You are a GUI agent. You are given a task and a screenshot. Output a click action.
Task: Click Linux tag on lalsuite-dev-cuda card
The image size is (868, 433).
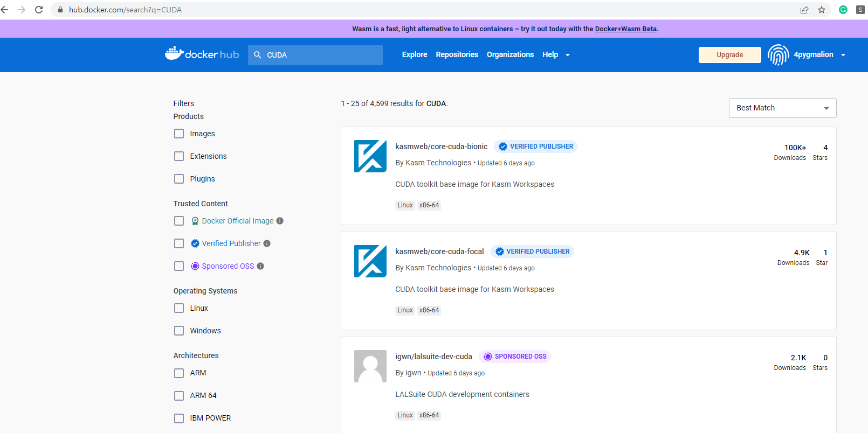click(405, 415)
